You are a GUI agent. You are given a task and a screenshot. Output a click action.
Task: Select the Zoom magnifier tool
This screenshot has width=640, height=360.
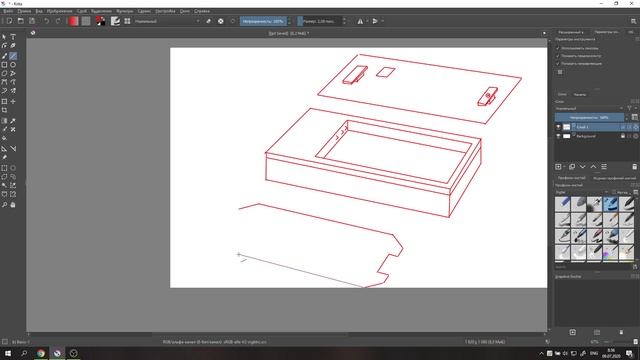(x=4, y=205)
